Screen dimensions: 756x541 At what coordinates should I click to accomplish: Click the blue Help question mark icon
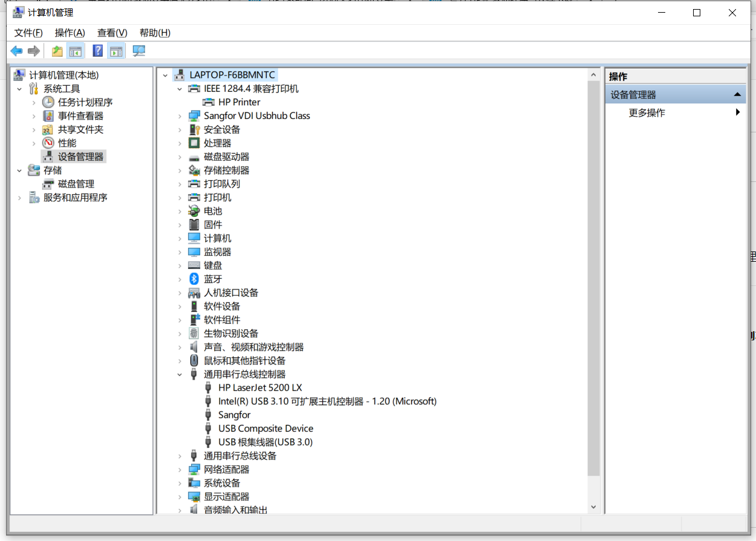(97, 51)
